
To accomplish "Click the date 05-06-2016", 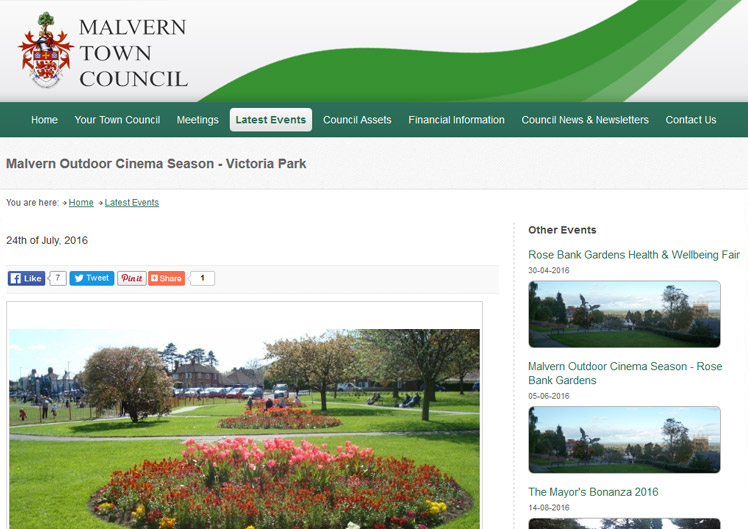I will tap(549, 396).
